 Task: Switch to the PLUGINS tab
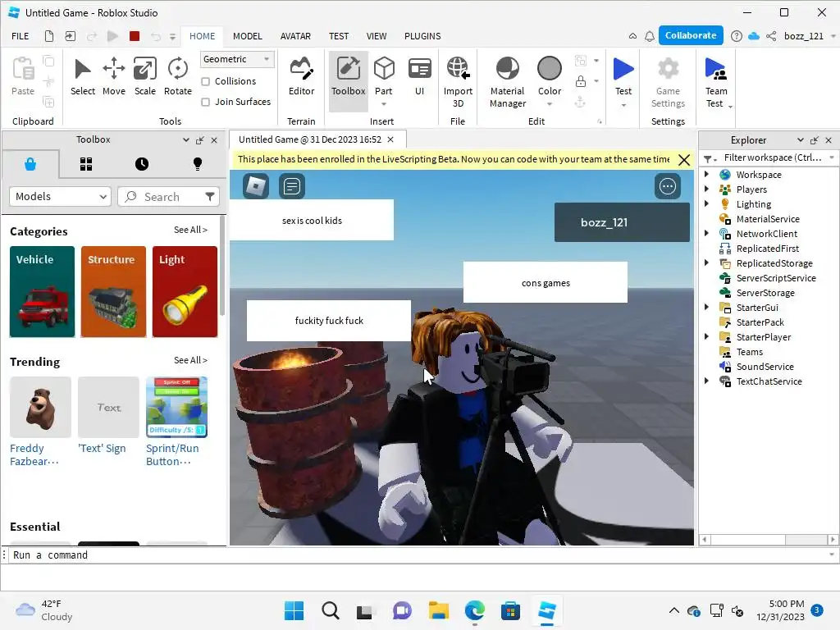coord(422,36)
